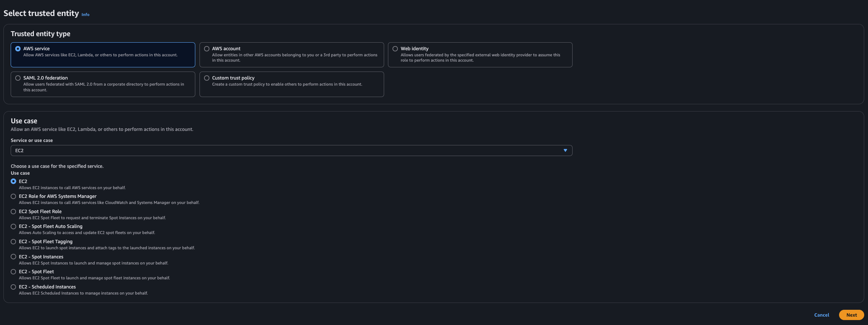Select the EC2 use case radio
The width and height of the screenshot is (868, 325).
click(13, 182)
